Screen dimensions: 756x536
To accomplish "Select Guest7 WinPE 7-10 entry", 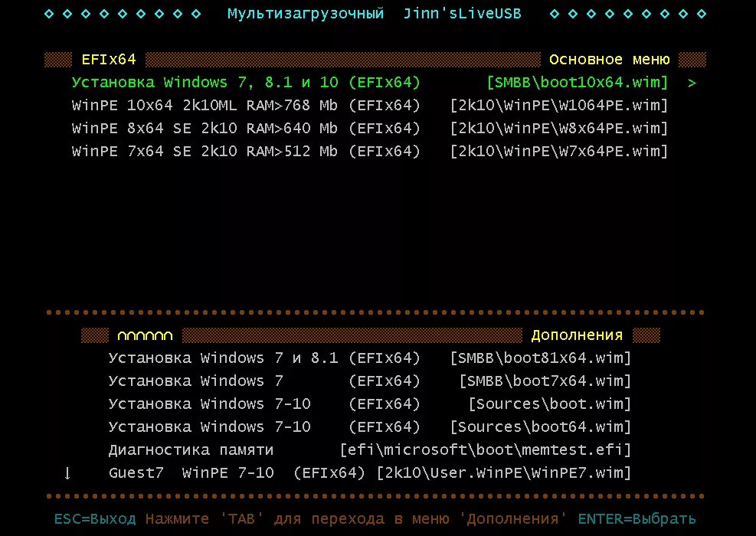I will pos(370,473).
